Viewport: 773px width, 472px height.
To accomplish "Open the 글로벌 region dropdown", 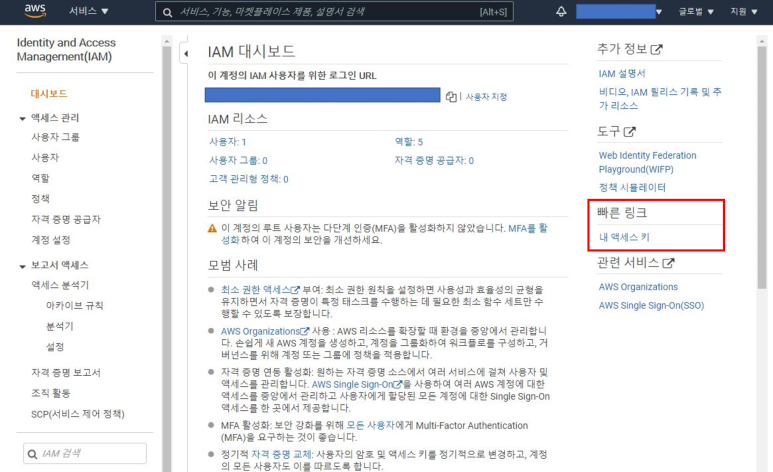I will coord(696,11).
